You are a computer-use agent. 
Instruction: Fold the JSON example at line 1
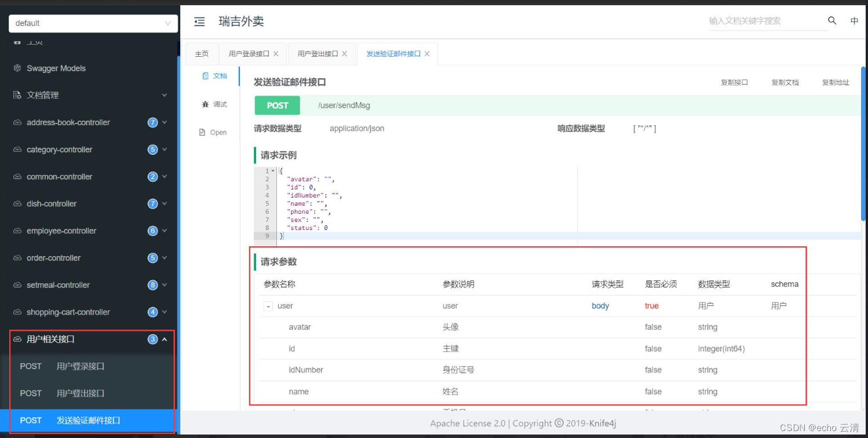point(273,171)
